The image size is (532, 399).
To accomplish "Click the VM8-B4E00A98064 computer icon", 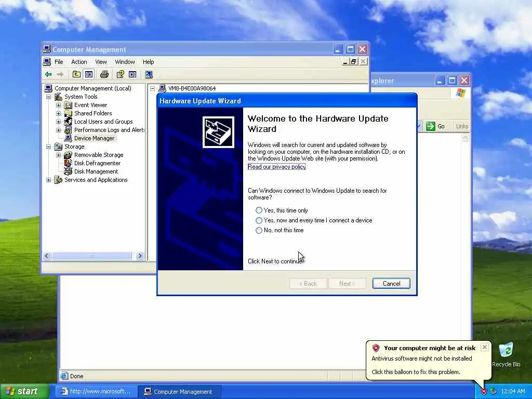I will (x=162, y=88).
